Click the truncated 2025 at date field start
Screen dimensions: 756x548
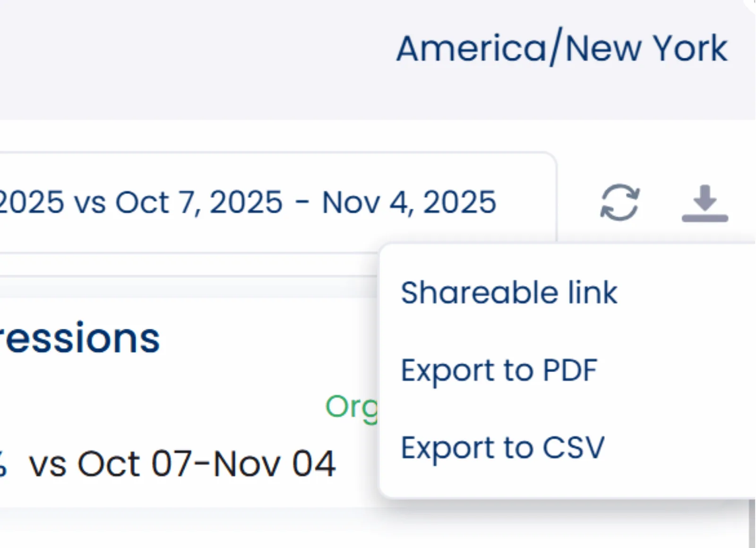pos(31,203)
